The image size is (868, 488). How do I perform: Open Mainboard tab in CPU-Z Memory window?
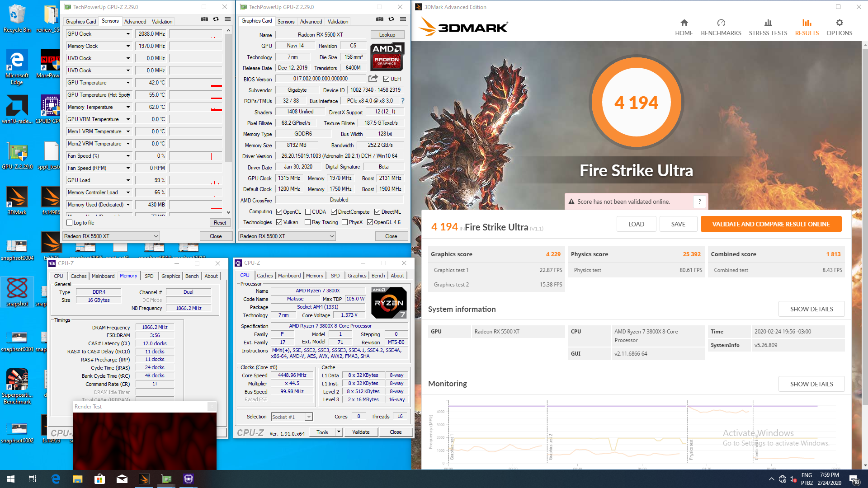(x=103, y=276)
